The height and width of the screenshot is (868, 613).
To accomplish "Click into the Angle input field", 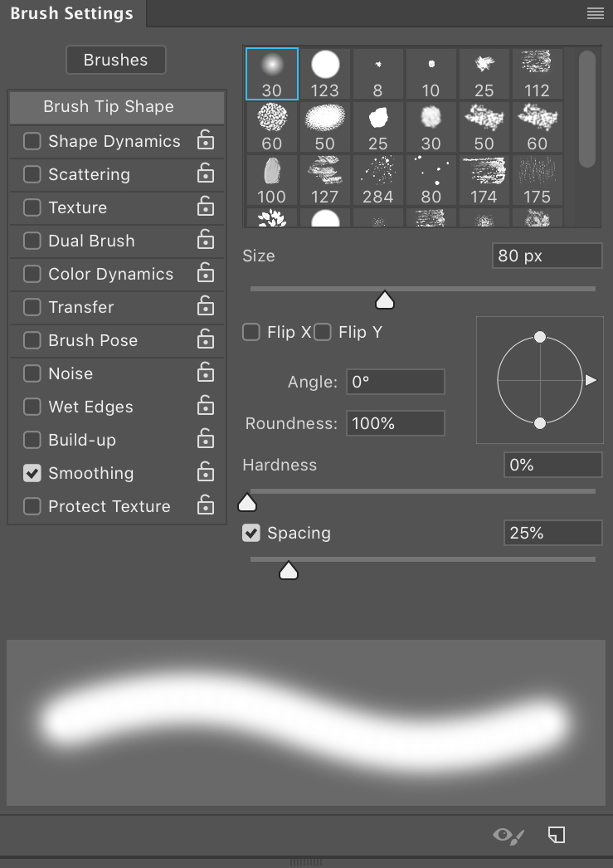I will (396, 382).
